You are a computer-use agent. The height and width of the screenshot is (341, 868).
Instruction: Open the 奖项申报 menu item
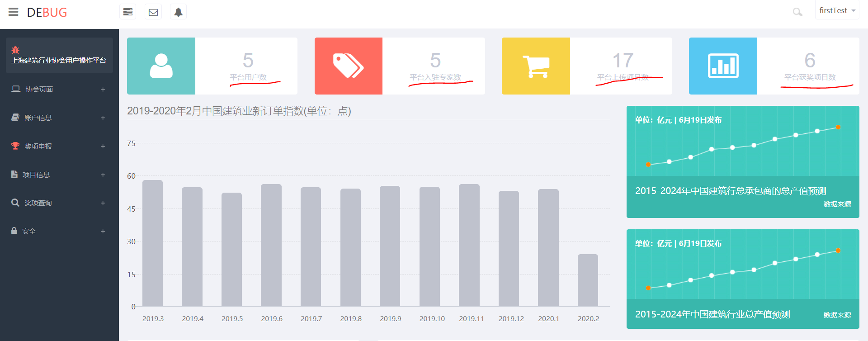click(59, 146)
